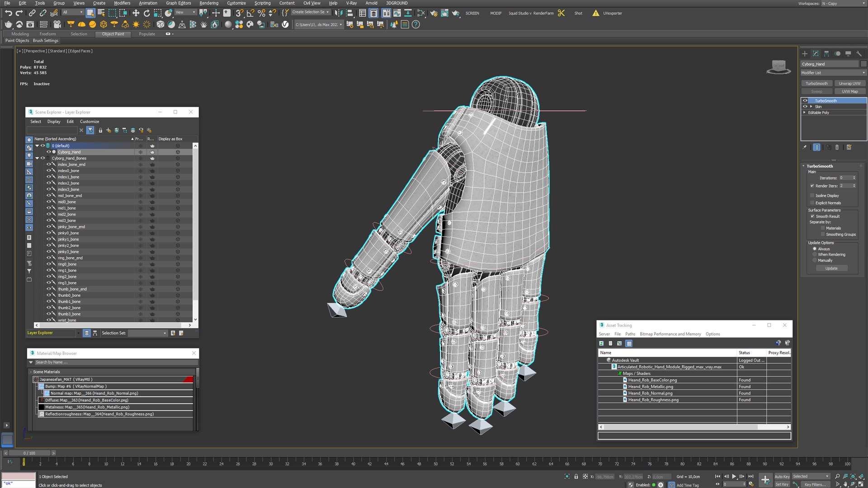
Task: Click the Help question mark toolbar icon
Action: pyautogui.click(x=416, y=24)
